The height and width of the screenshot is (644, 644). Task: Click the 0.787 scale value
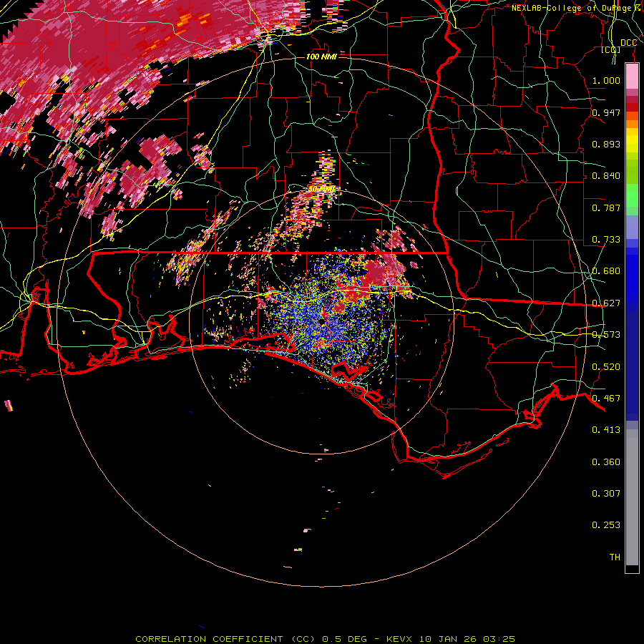click(606, 208)
